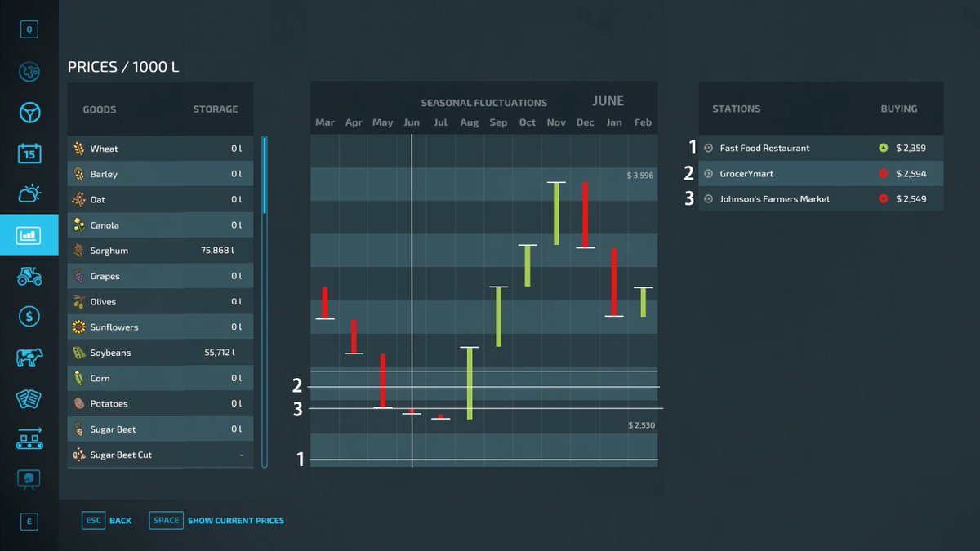Screen dimensions: 980x551
Task: Click the Soybeans pod icon
Action: click(79, 353)
